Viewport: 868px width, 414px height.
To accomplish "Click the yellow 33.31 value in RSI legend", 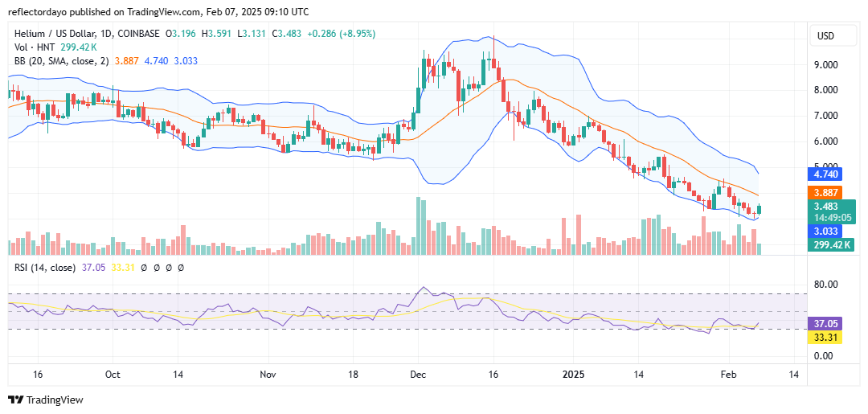I will [121, 268].
